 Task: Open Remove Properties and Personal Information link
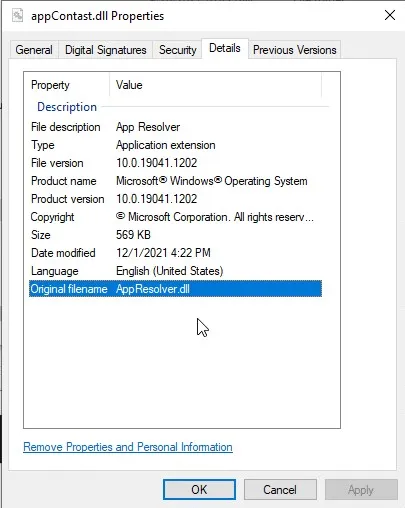(128, 447)
